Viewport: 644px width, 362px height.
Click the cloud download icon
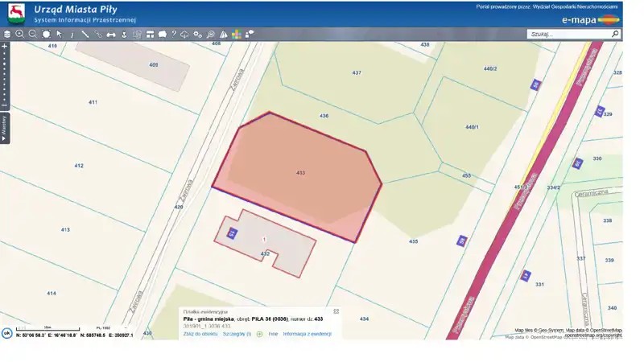pyautogui.click(x=185, y=35)
